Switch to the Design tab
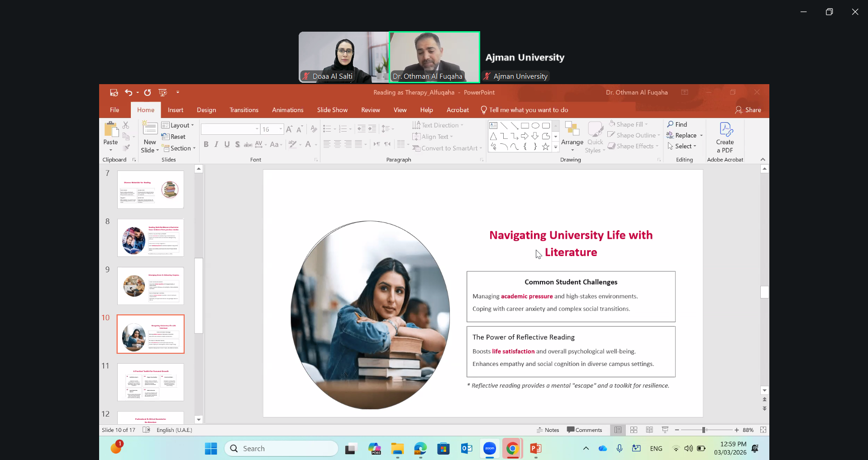Viewport: 868px width, 460px height. click(206, 110)
